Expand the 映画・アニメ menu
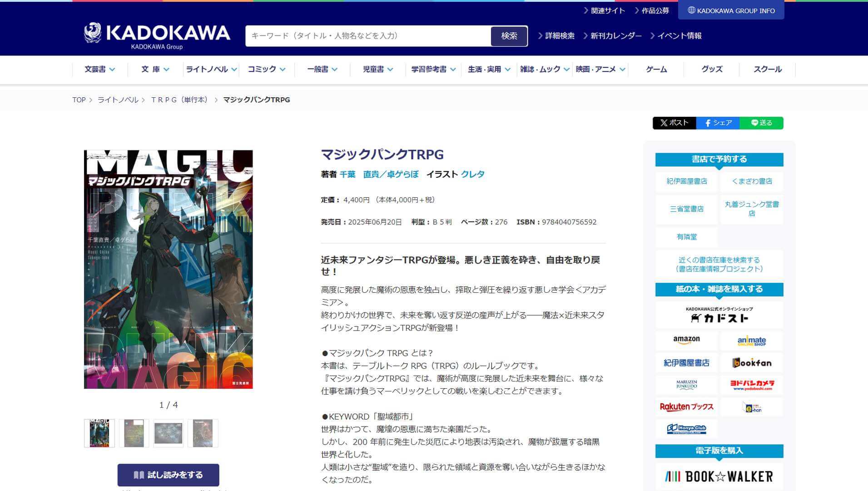The image size is (868, 491). click(600, 69)
